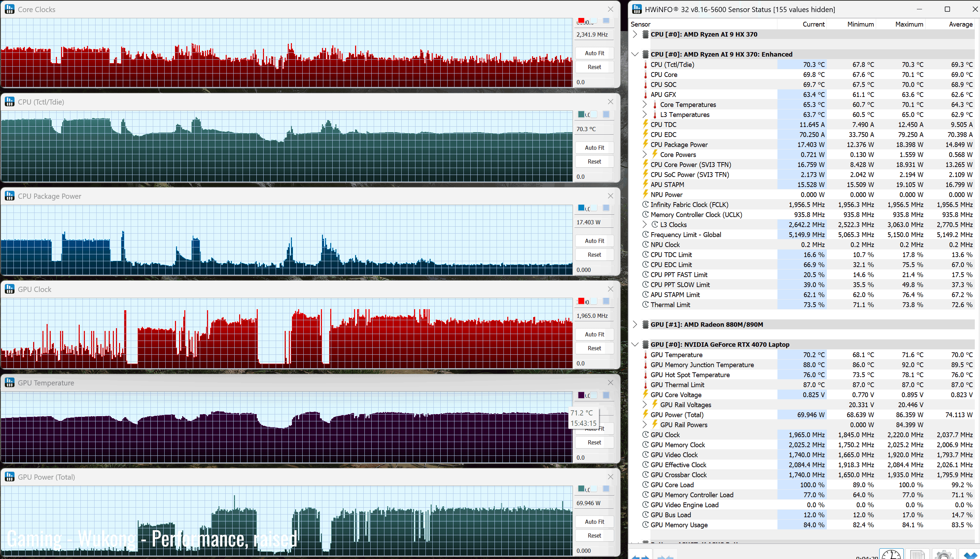Click the HWiNFO icon in the GPU Power (Total) window title
This screenshot has width=980, height=559.
[x=10, y=477]
